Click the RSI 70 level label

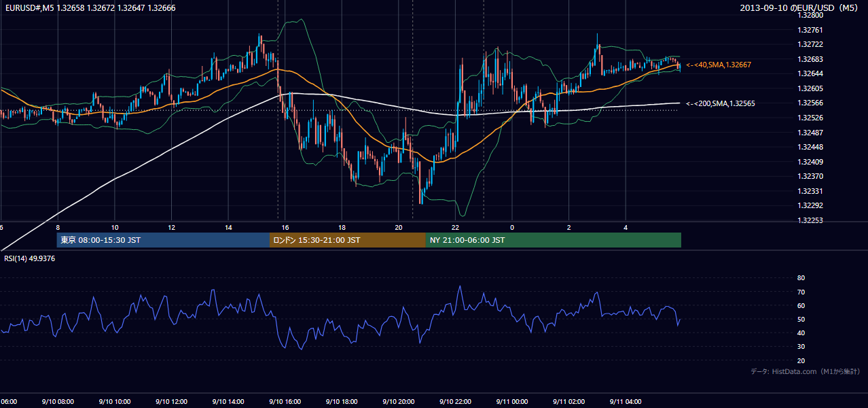[801, 292]
